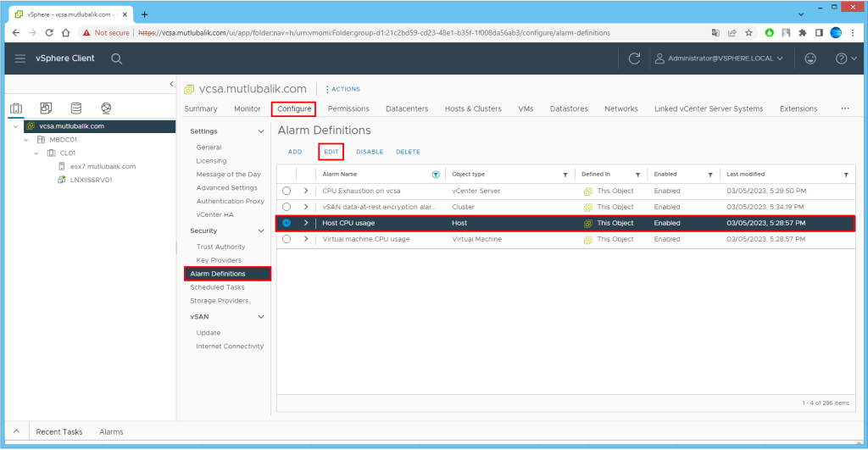
Task: Open the Administrator@VSPHERE.LOCAL user dropdown
Action: click(719, 58)
